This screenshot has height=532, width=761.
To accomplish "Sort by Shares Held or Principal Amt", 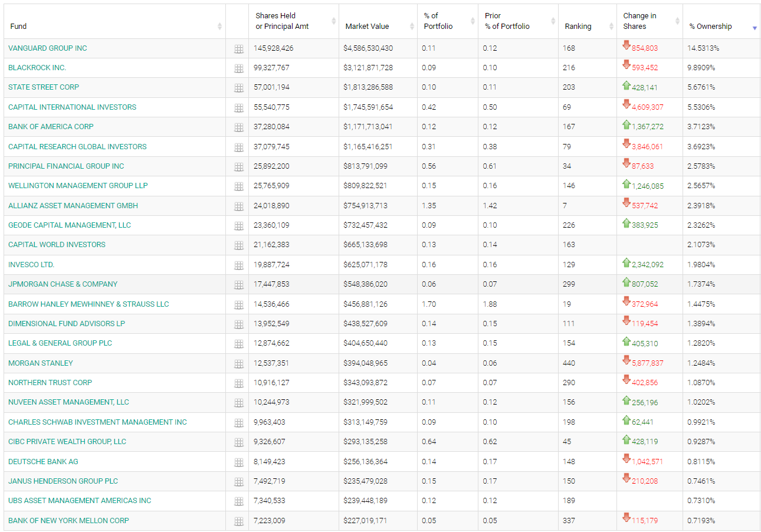I will coord(293,21).
